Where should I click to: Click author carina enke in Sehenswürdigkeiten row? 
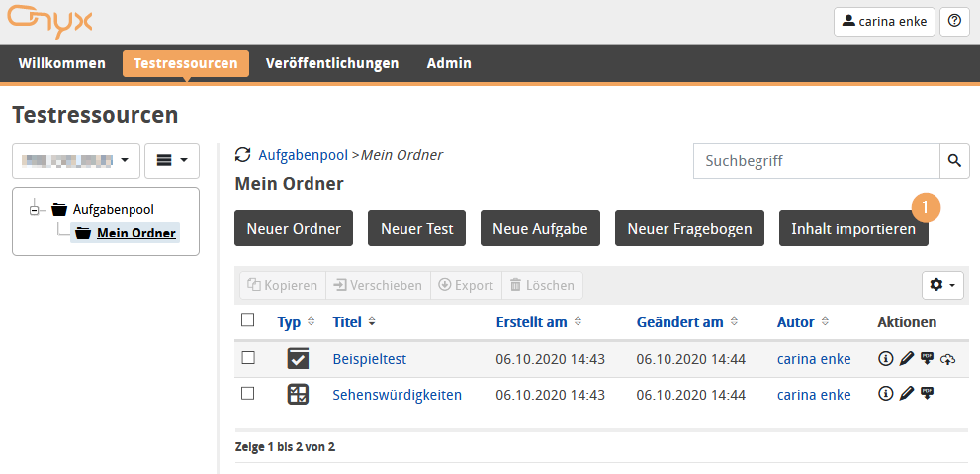(814, 395)
